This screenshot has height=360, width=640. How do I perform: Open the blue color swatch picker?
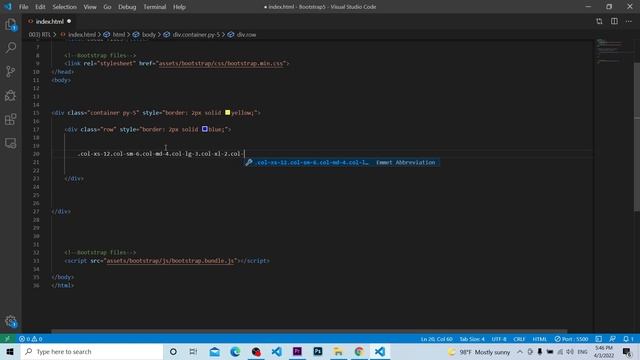coord(205,129)
